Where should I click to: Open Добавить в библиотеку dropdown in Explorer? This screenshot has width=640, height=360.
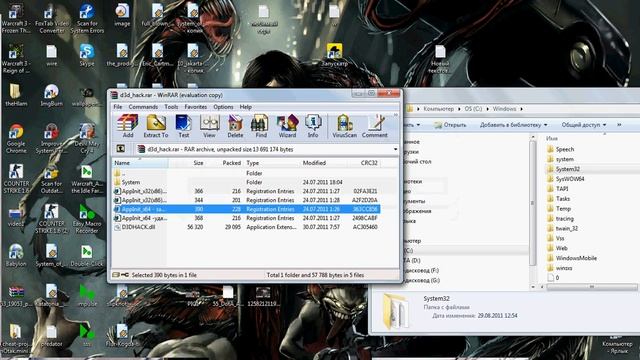(x=513, y=125)
